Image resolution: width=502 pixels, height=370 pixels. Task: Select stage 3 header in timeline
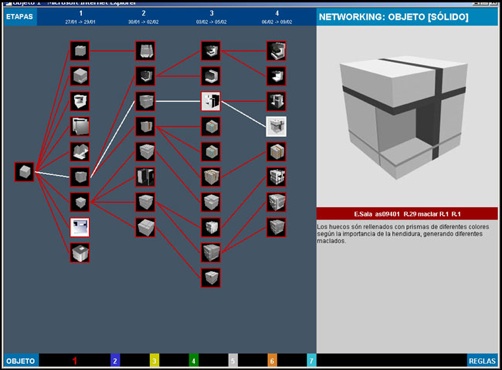[211, 17]
